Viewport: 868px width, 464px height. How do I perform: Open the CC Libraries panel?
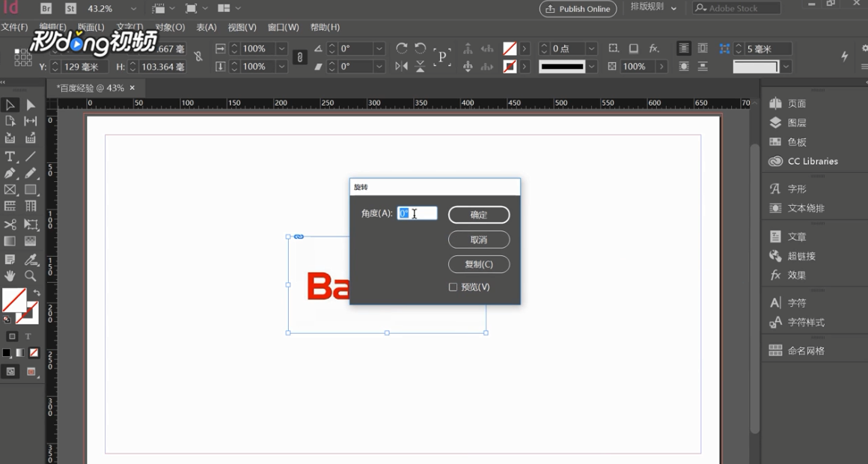(x=803, y=161)
